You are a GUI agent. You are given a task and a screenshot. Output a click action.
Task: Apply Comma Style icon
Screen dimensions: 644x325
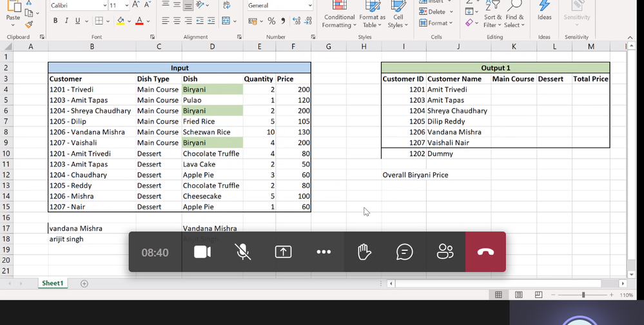coord(283,21)
